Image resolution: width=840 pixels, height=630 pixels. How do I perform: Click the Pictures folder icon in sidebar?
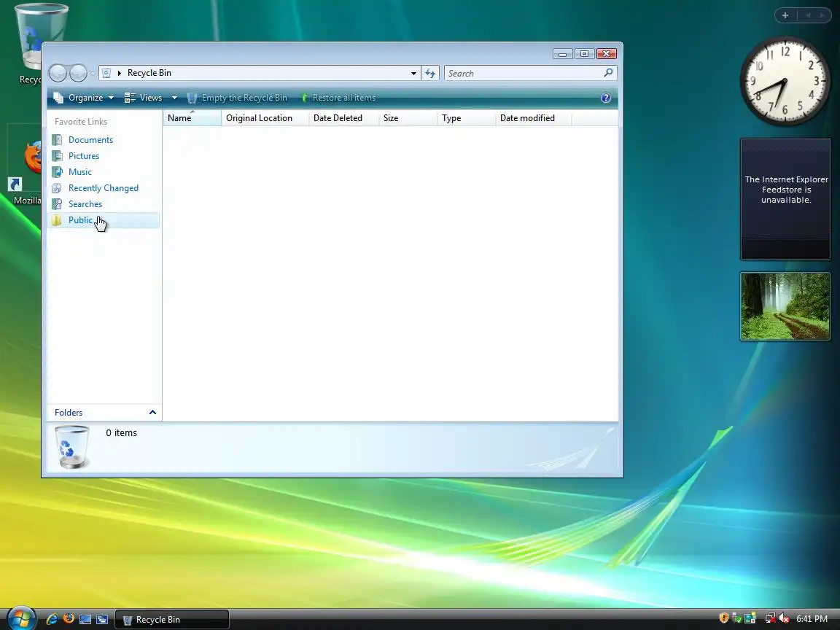coord(57,156)
